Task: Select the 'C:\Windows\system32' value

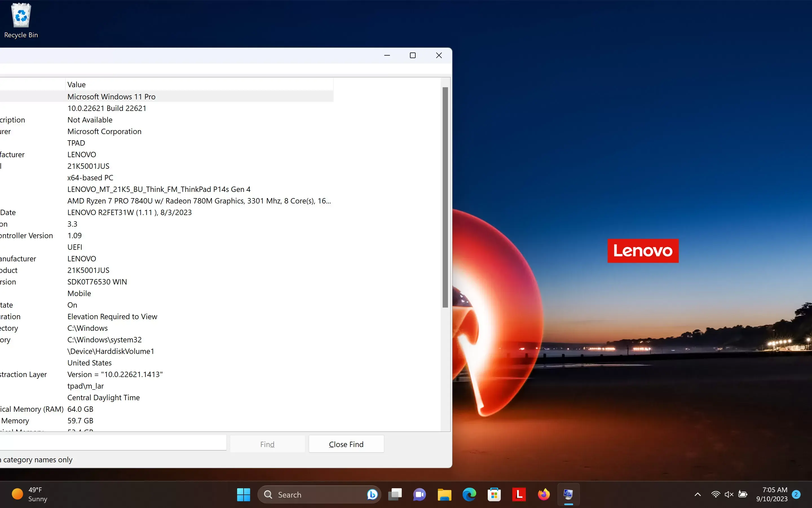Action: pos(105,340)
